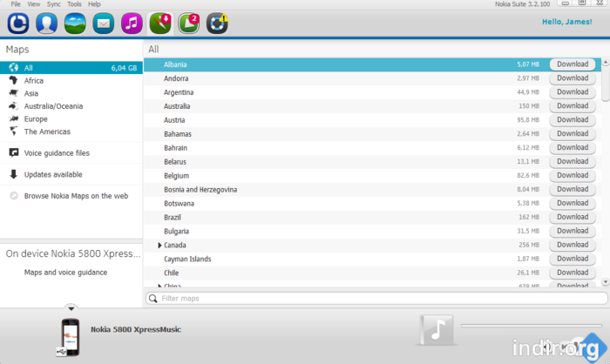Download the Botswana map
The height and width of the screenshot is (364, 610).
click(573, 203)
